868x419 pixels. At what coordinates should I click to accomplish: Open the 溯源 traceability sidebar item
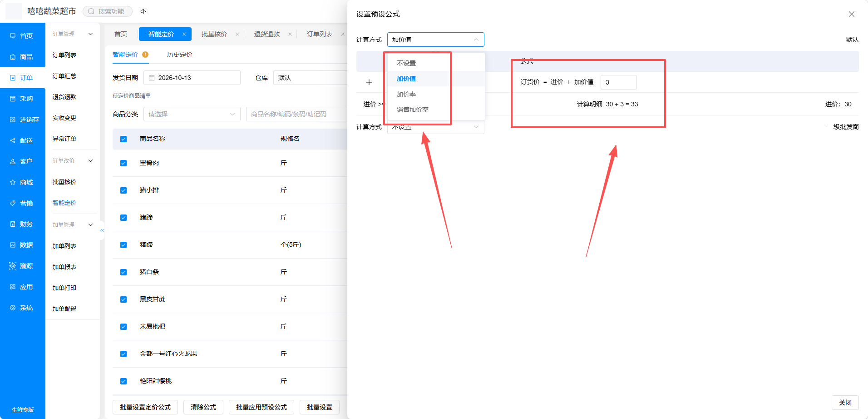point(22,266)
